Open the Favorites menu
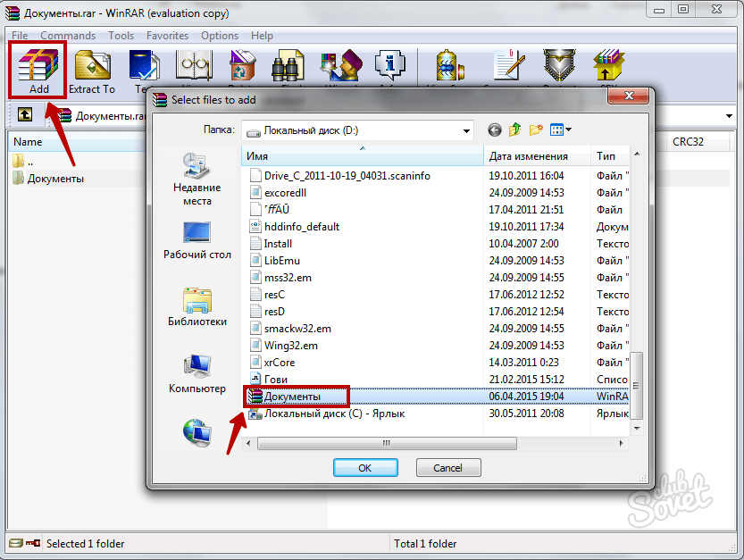Screen dimensions: 744x560 pyautogui.click(x=167, y=36)
